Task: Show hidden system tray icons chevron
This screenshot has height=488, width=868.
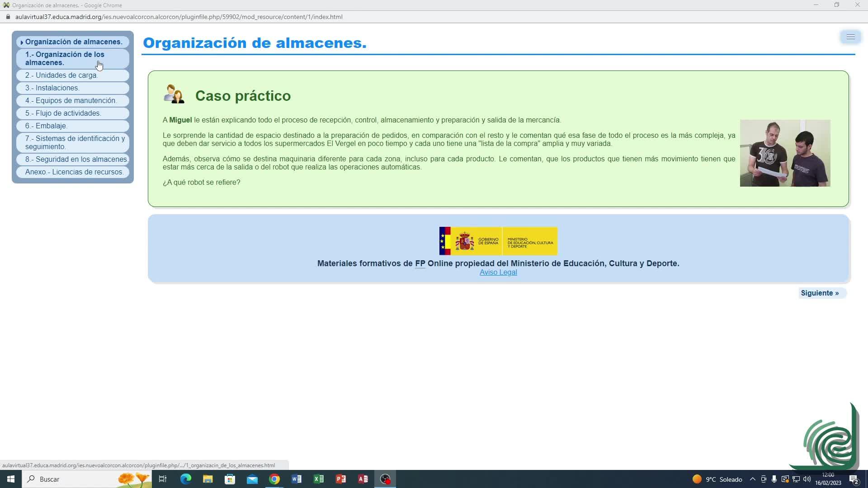Action: (752, 479)
